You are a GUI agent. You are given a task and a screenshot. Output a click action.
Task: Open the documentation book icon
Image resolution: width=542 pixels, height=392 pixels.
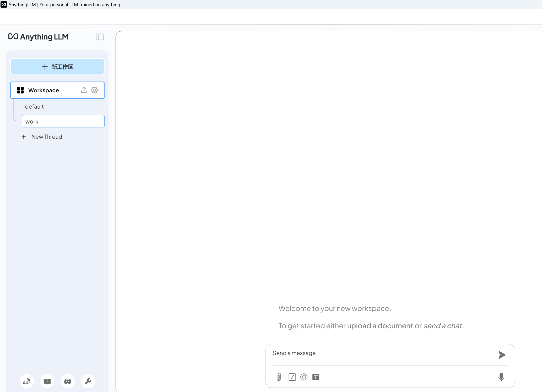[47, 381]
